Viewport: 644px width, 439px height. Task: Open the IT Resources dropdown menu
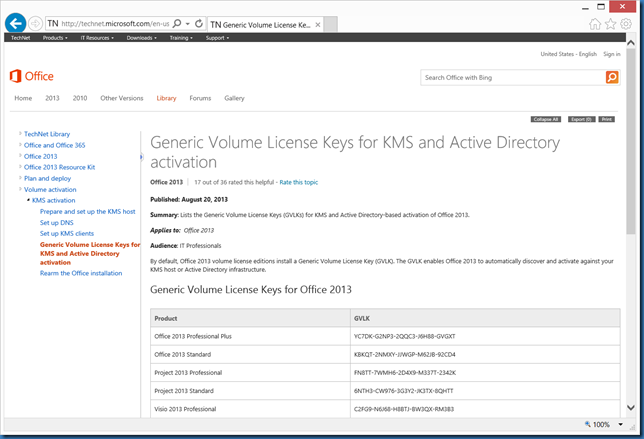pos(98,38)
